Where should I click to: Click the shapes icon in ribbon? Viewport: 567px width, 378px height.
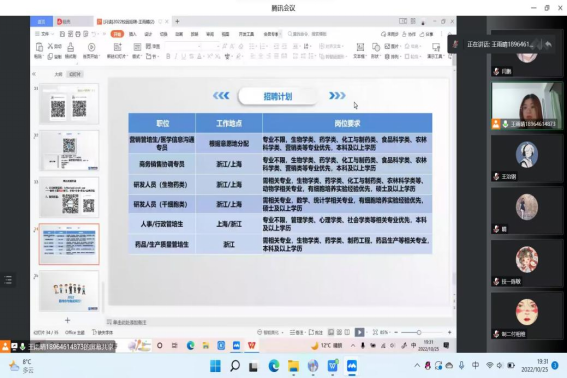coord(376,47)
